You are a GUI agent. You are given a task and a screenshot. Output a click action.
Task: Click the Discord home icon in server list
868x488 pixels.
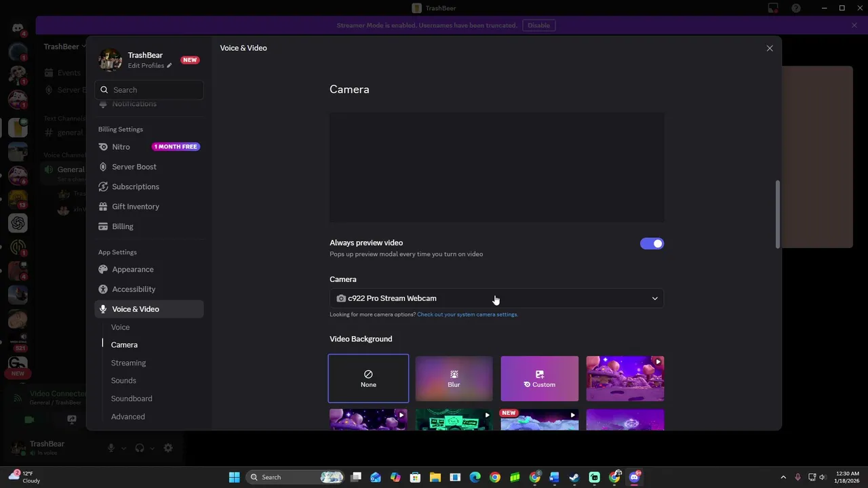coord(18,28)
